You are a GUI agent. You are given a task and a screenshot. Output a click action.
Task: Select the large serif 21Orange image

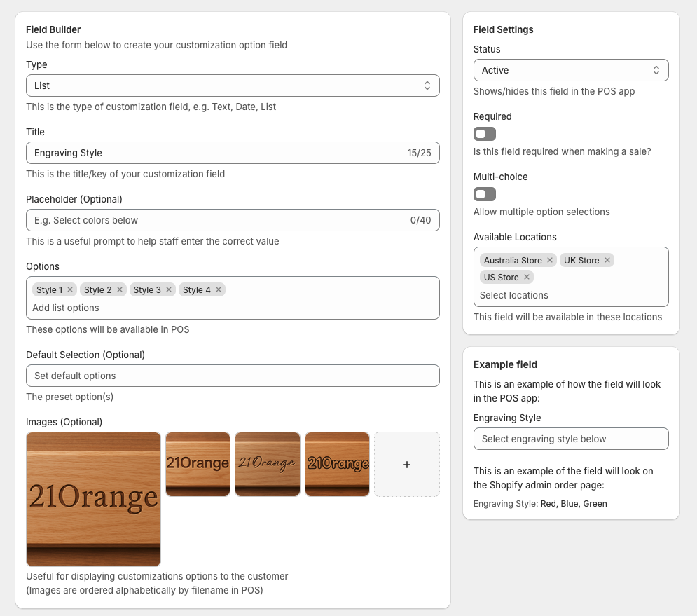click(x=93, y=499)
